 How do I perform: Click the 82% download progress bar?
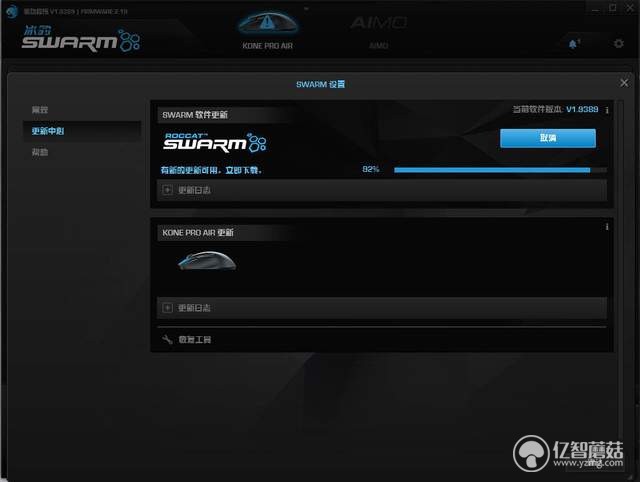click(x=500, y=170)
